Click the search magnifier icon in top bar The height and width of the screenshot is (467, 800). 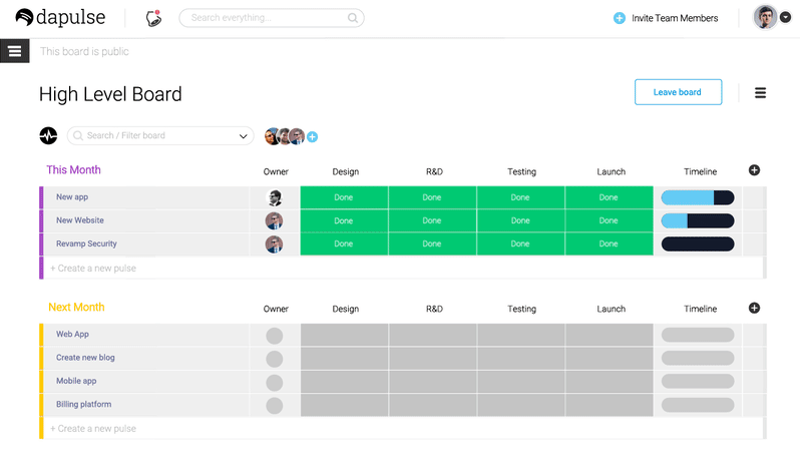point(352,18)
